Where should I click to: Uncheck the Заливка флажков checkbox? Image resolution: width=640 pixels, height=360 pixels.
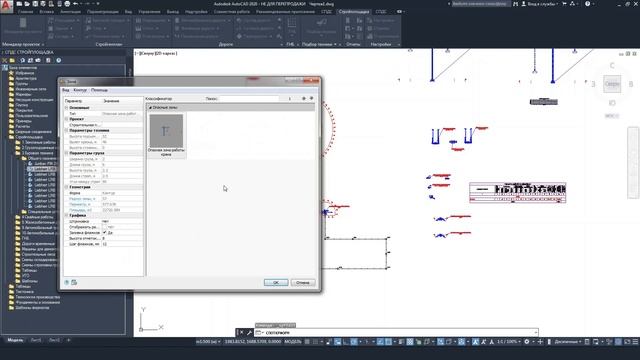104,232
